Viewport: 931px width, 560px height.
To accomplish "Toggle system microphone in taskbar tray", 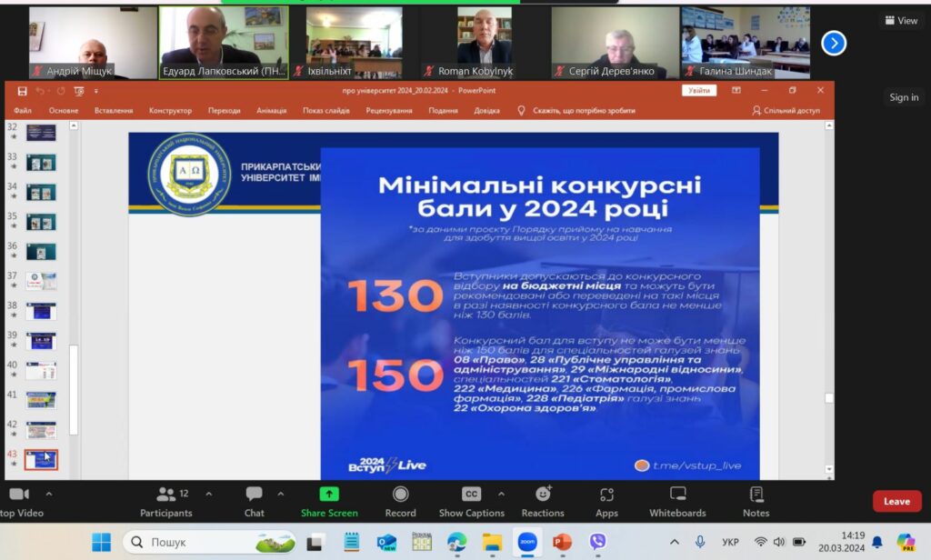I will 699,542.
